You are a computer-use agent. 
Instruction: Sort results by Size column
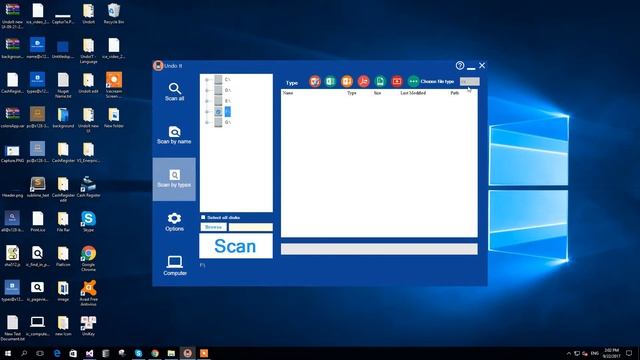pos(378,93)
